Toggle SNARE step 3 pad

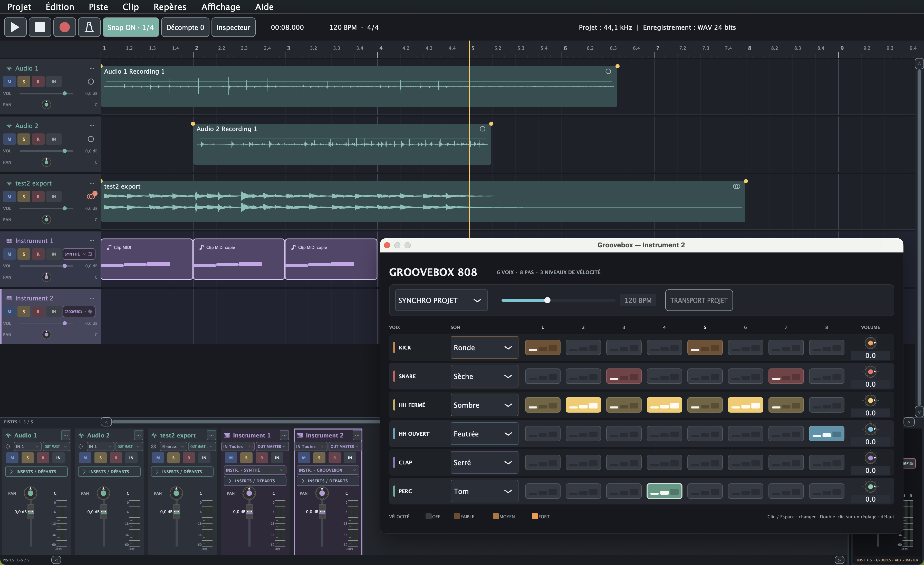[x=624, y=376]
